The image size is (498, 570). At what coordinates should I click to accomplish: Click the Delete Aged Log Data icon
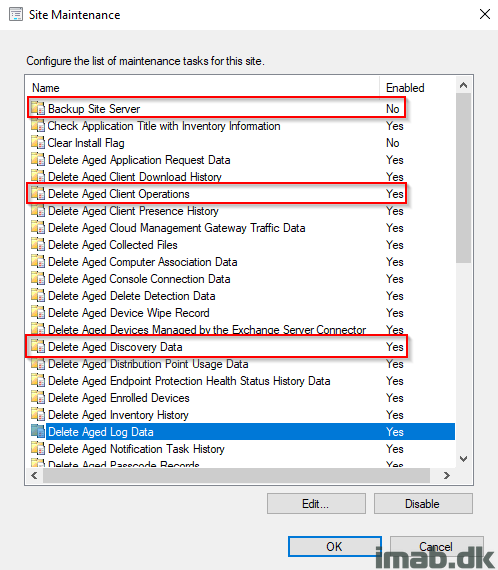[x=38, y=431]
